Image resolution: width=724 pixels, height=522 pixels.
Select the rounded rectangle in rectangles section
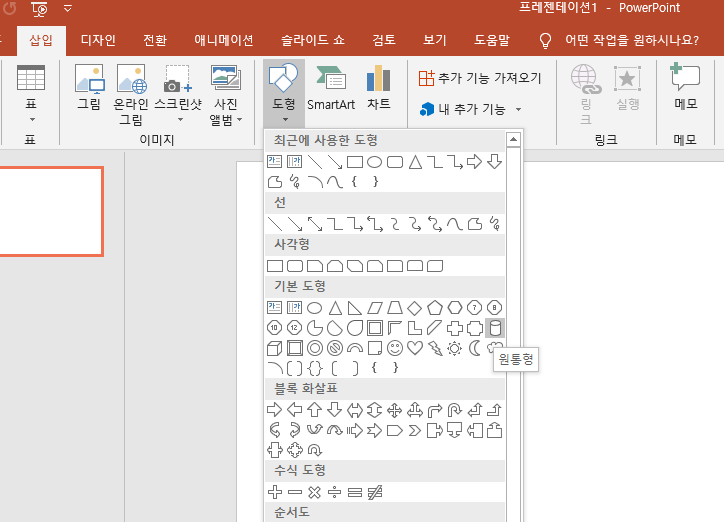(x=295, y=266)
